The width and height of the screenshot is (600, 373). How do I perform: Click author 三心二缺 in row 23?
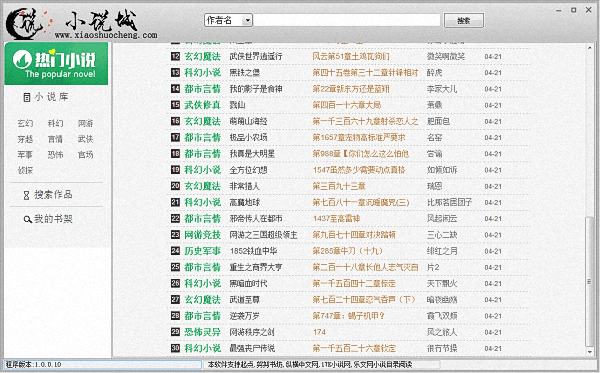point(442,235)
